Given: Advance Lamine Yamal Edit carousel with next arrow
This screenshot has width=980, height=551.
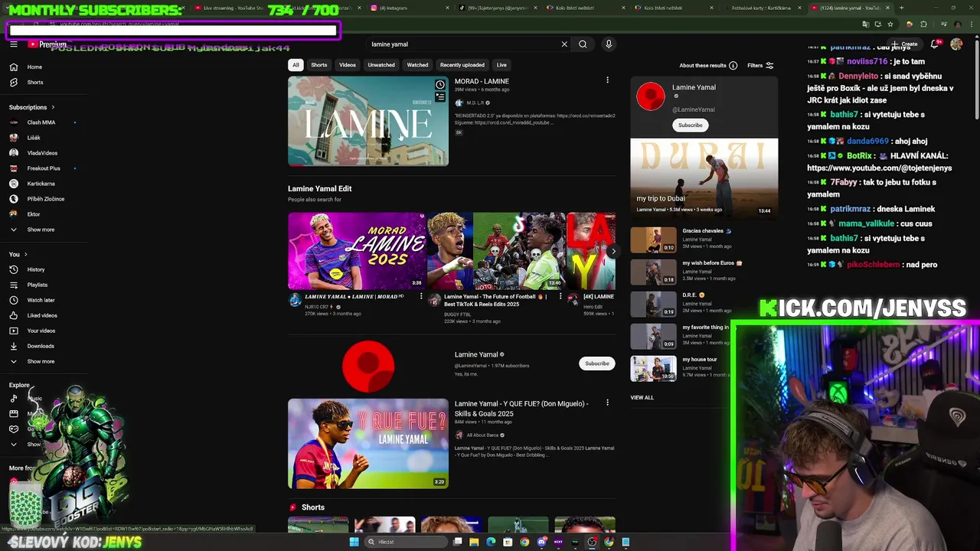Looking at the screenshot, I should point(613,251).
